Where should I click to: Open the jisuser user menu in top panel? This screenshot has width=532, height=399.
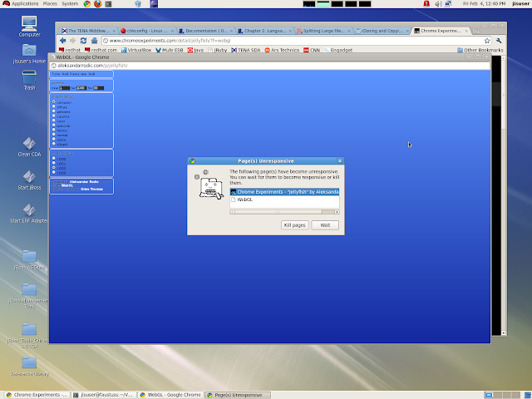[x=521, y=3]
